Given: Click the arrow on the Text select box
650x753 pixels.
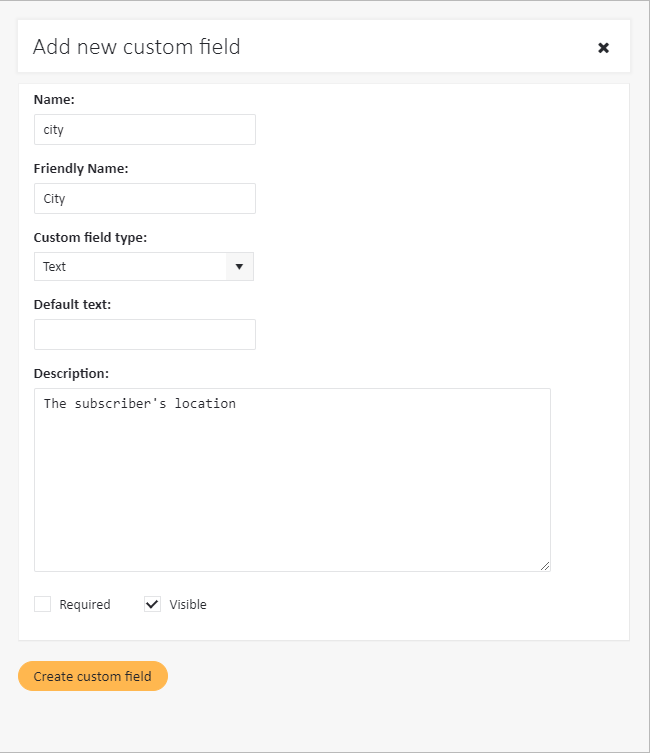Looking at the screenshot, I should point(239,267).
